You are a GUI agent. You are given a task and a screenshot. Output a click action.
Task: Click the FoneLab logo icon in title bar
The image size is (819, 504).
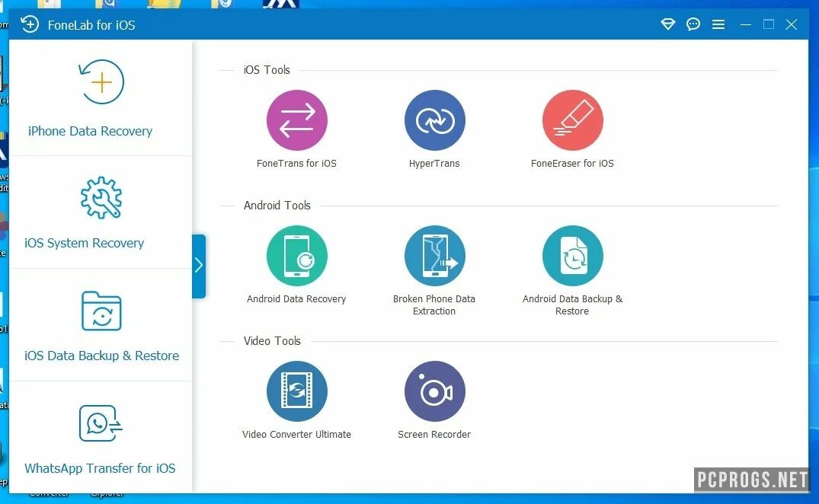(x=30, y=24)
